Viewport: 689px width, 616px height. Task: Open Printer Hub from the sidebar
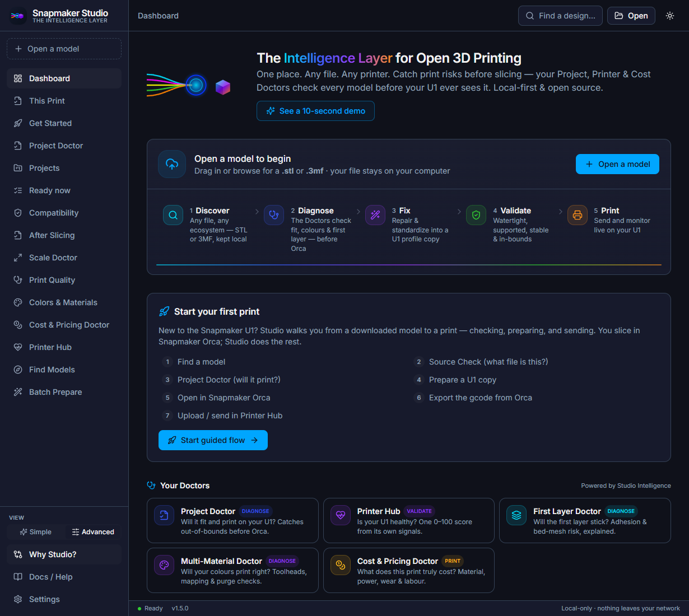64,347
